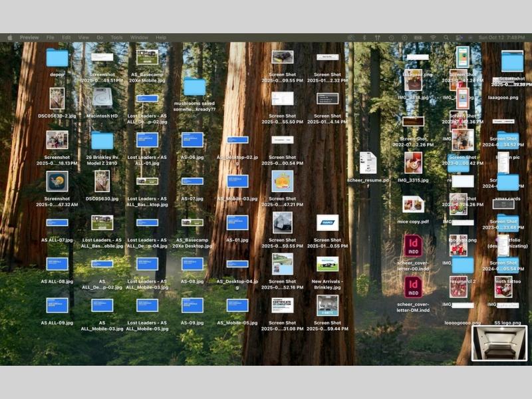Viewport: 532px width, 399px height.
Task: Select scheer_cover-letter-DM.indd InDesign file
Action: coord(413,287)
